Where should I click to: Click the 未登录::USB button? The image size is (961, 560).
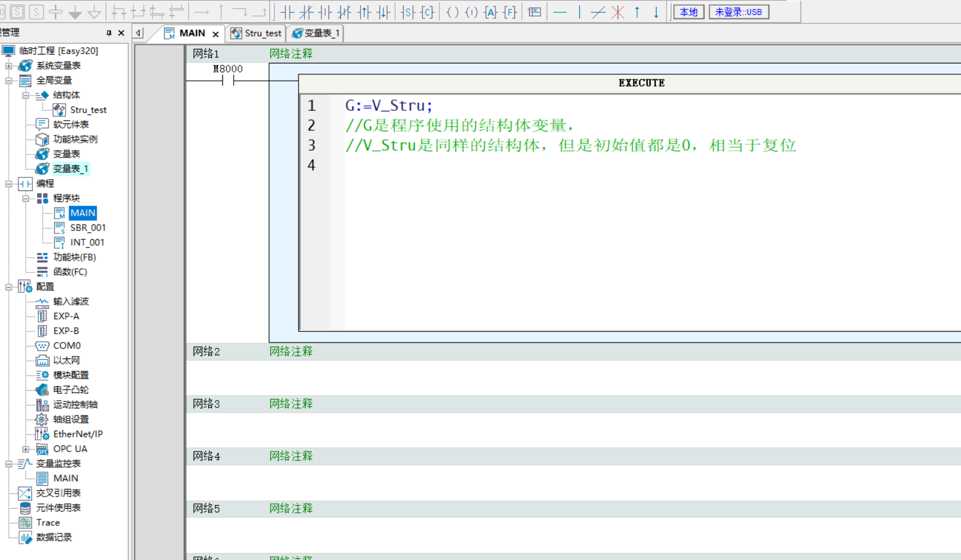click(739, 12)
